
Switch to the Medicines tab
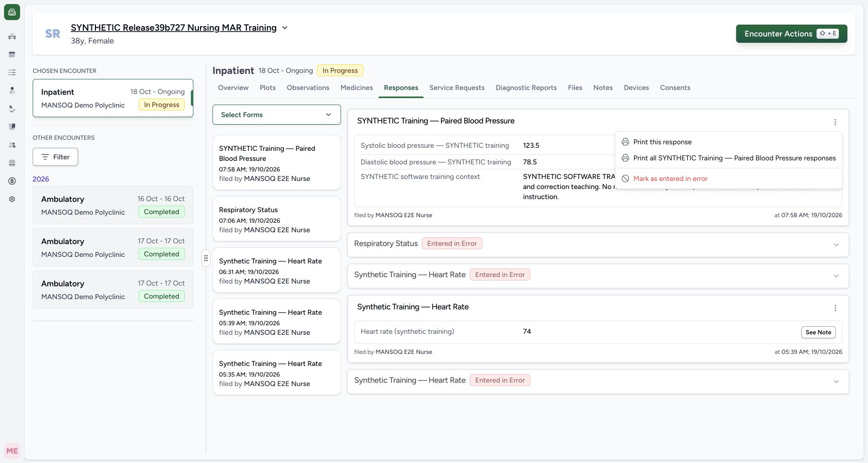[x=357, y=87]
